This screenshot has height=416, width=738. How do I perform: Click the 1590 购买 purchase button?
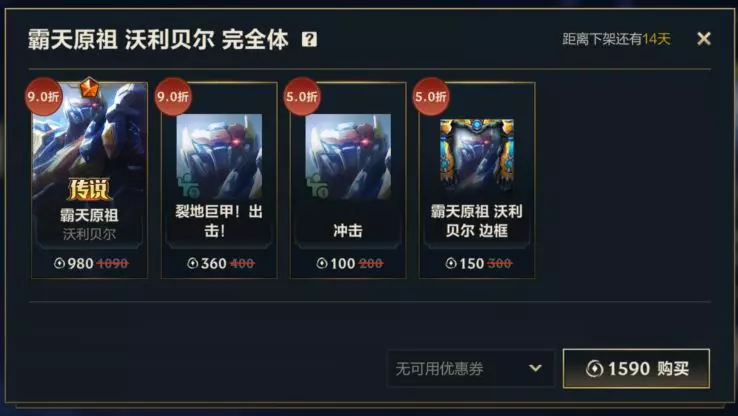point(636,368)
